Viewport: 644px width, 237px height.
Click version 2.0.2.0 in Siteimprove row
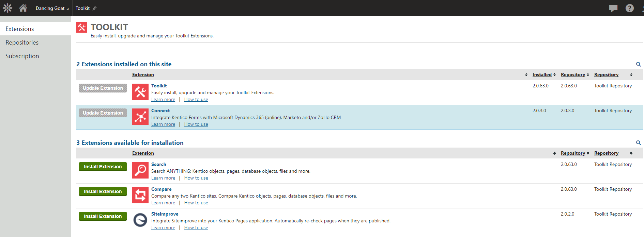[567, 214]
